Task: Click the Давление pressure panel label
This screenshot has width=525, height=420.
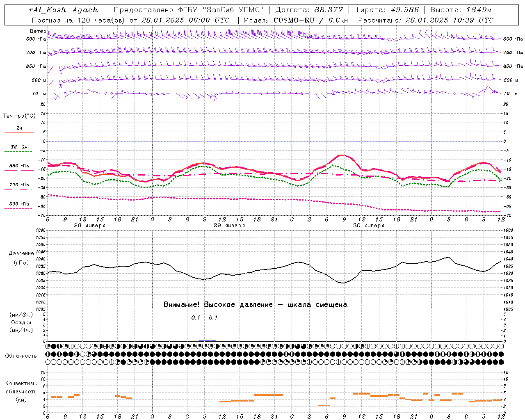Action: coord(21,253)
